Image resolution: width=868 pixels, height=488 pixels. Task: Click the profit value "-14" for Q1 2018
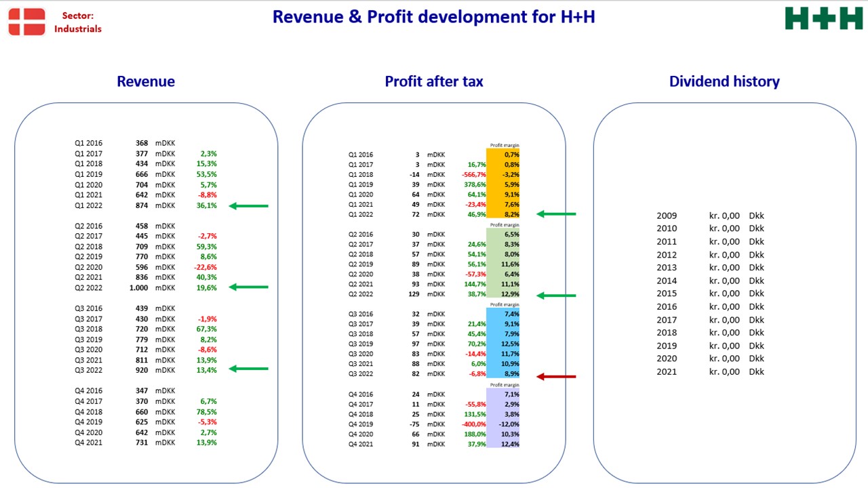[414, 175]
